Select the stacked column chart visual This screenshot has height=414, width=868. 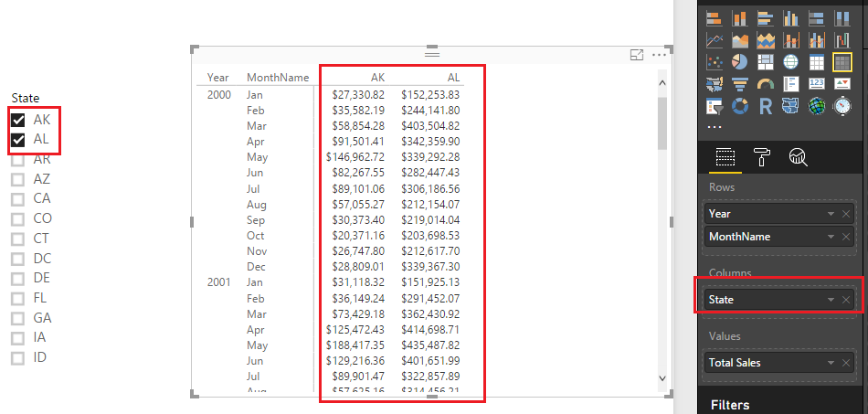739,18
